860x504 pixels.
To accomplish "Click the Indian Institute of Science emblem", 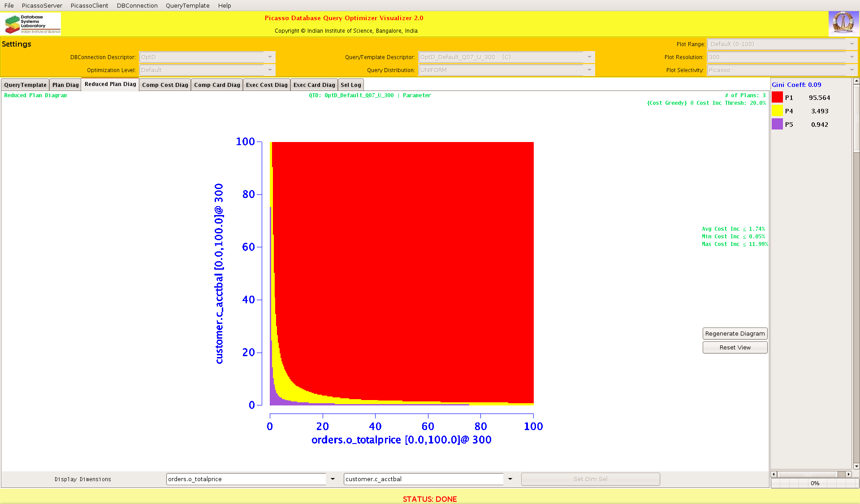I will [x=843, y=23].
